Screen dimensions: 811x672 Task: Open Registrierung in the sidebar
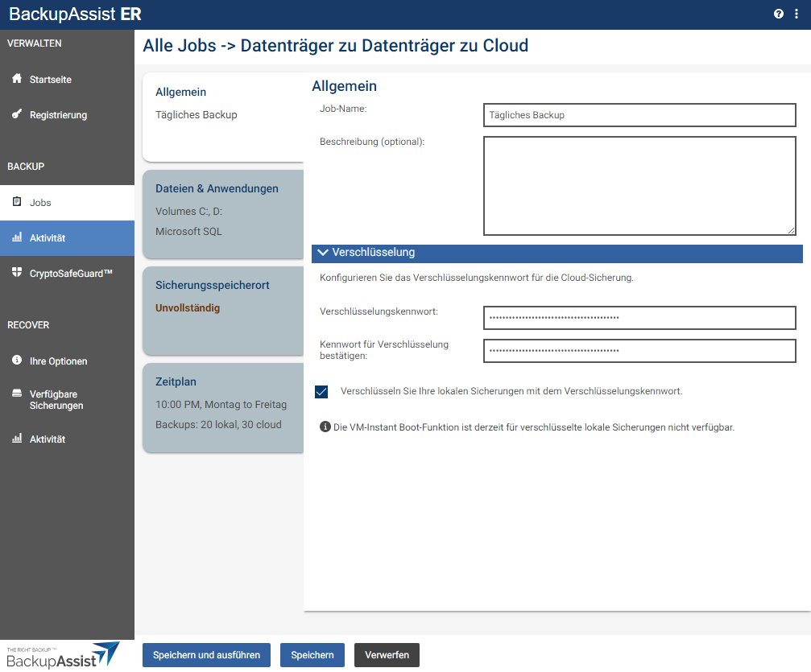click(x=67, y=115)
